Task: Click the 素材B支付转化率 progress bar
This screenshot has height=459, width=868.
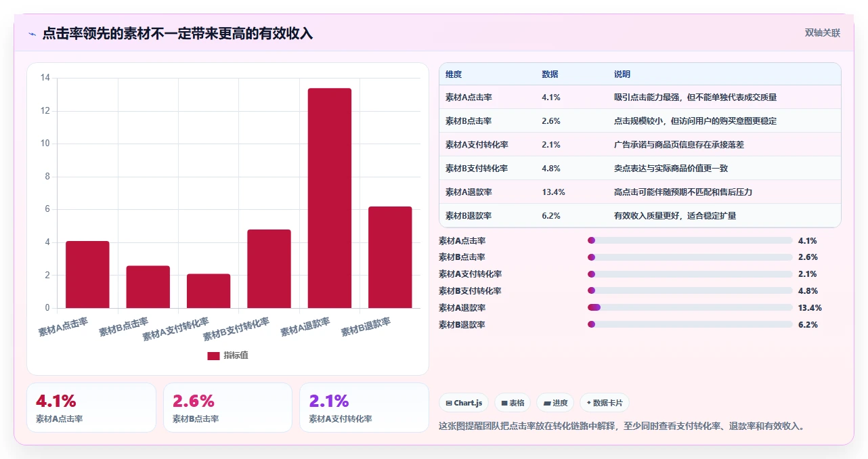Action: [x=690, y=291]
